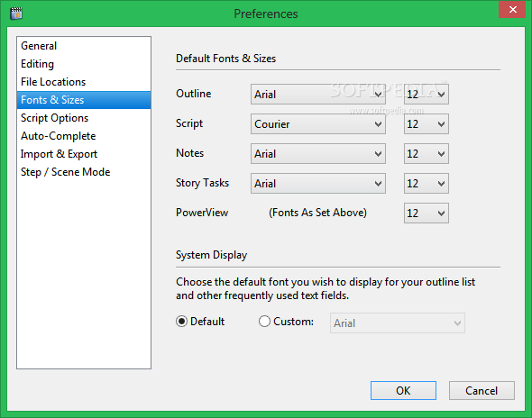The width and height of the screenshot is (532, 418).
Task: Open the Custom system font dropdown
Action: point(398,323)
